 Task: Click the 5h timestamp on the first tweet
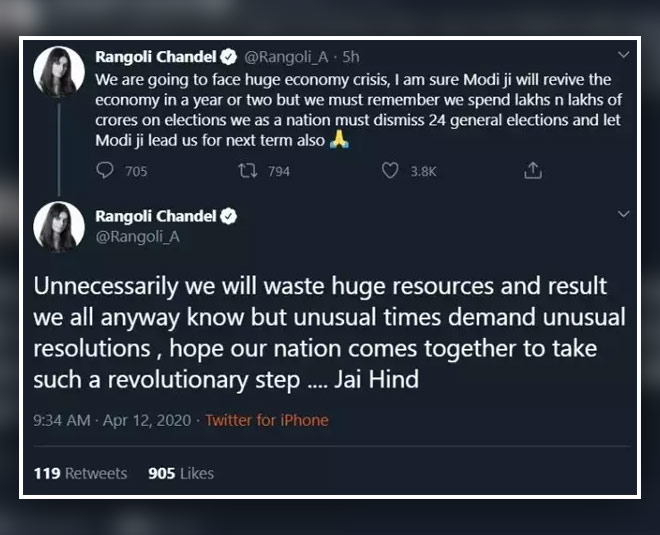click(x=350, y=57)
